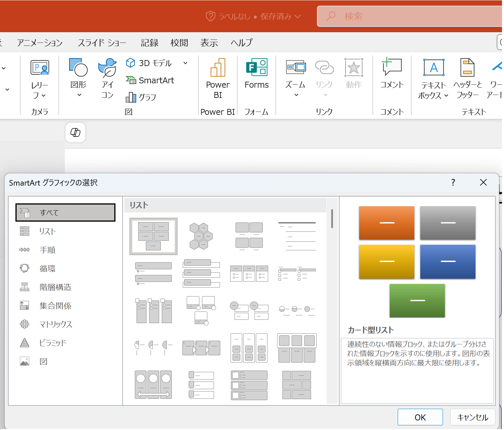
Task: Select the すべて category in SmartArt dialog
Action: [x=65, y=213]
